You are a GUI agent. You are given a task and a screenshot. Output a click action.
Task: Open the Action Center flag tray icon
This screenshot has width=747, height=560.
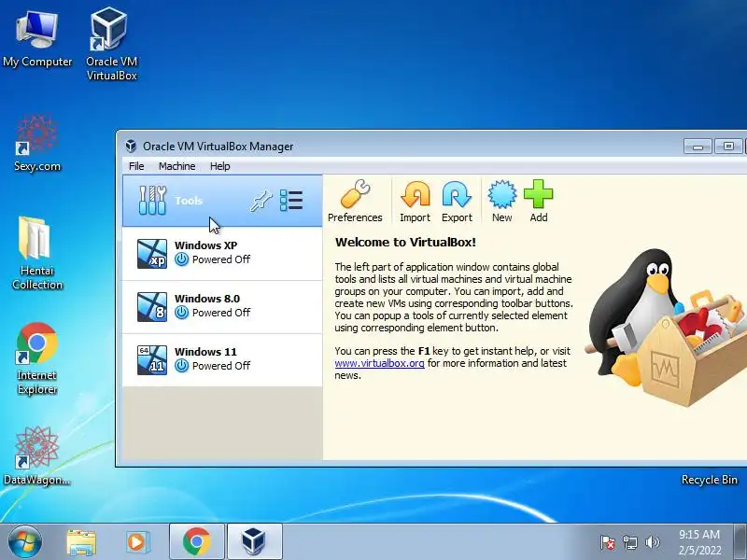click(608, 542)
